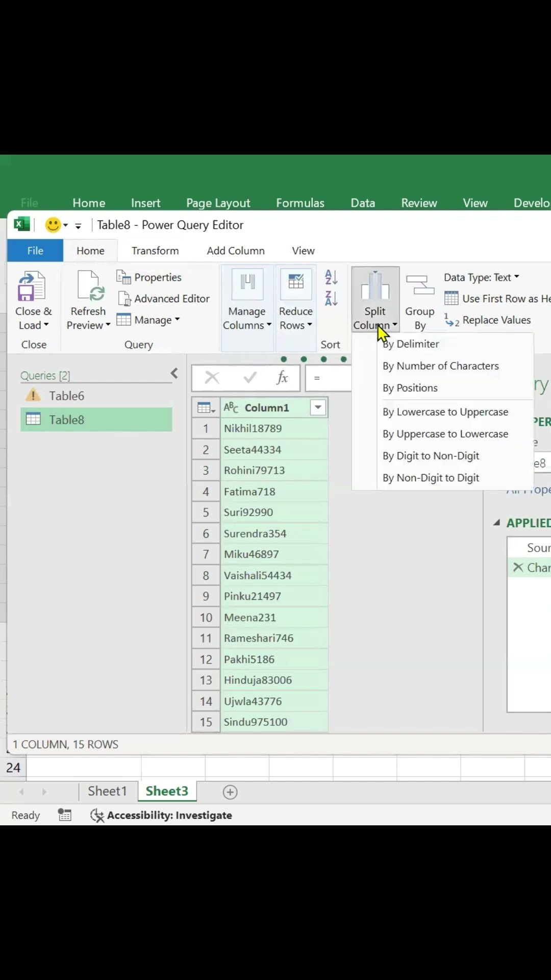Open the Advanced Editor

pyautogui.click(x=163, y=299)
